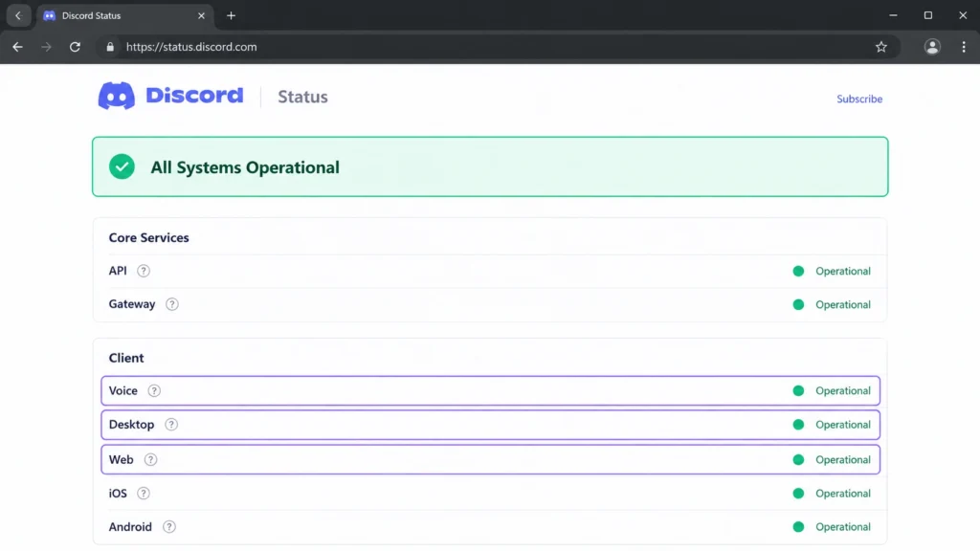Open a new browser tab
This screenshot has width=980, height=551.
(x=232, y=15)
